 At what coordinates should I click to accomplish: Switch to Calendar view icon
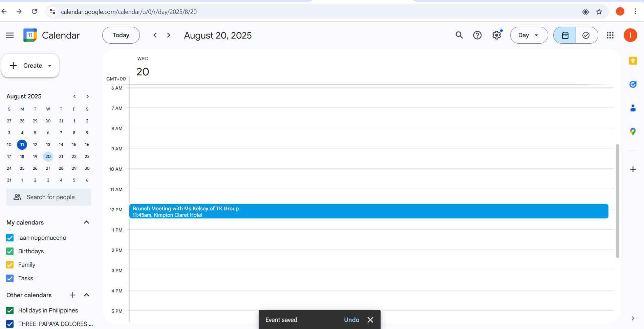(x=565, y=35)
